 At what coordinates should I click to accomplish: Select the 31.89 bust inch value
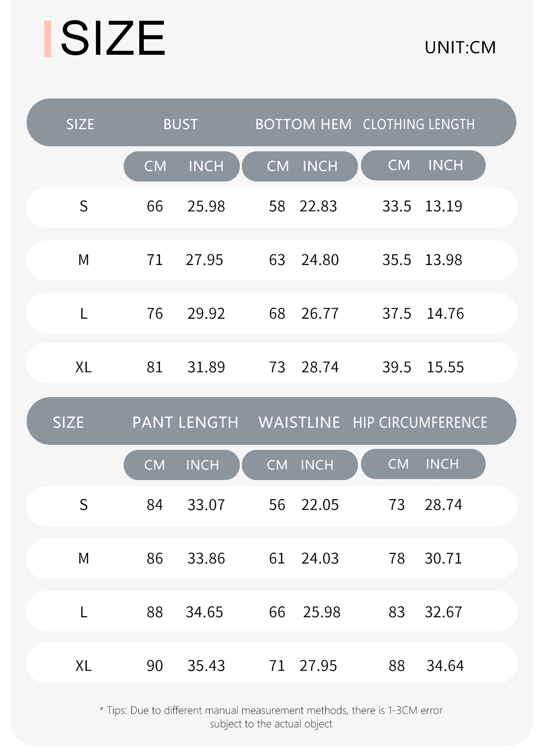206,367
